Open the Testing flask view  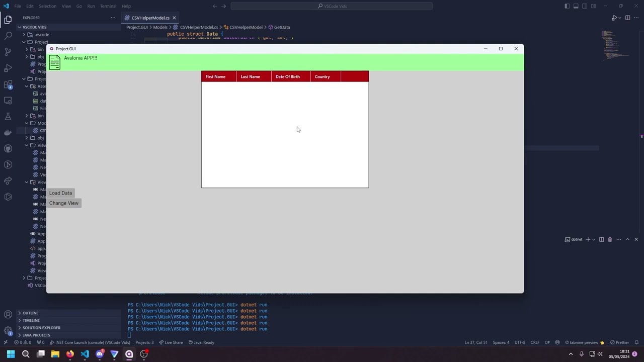[8, 116]
